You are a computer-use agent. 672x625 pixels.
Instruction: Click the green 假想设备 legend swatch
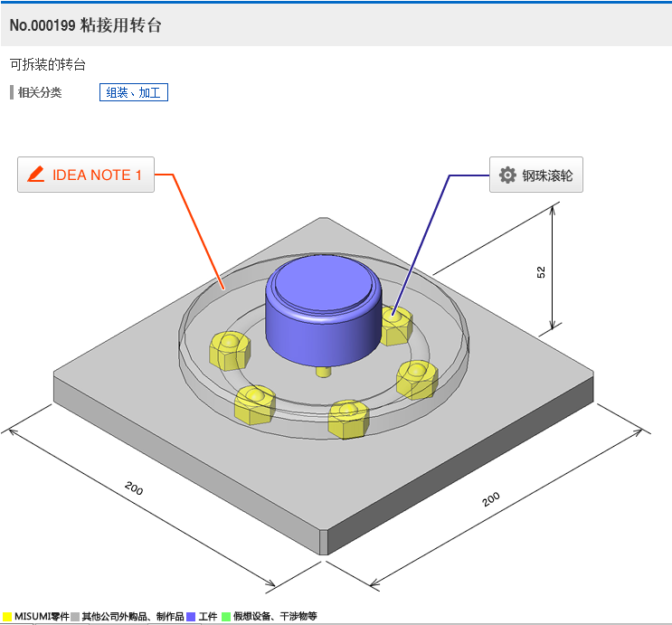(226, 617)
